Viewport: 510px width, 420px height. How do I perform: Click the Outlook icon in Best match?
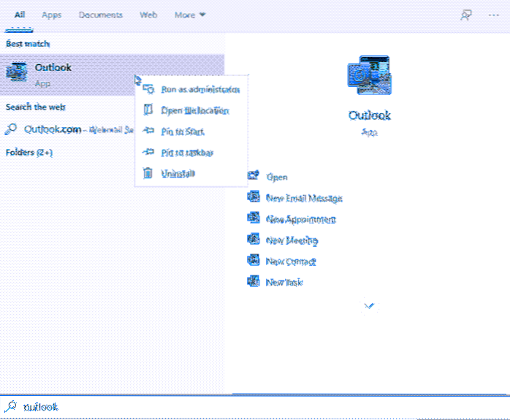tap(17, 72)
